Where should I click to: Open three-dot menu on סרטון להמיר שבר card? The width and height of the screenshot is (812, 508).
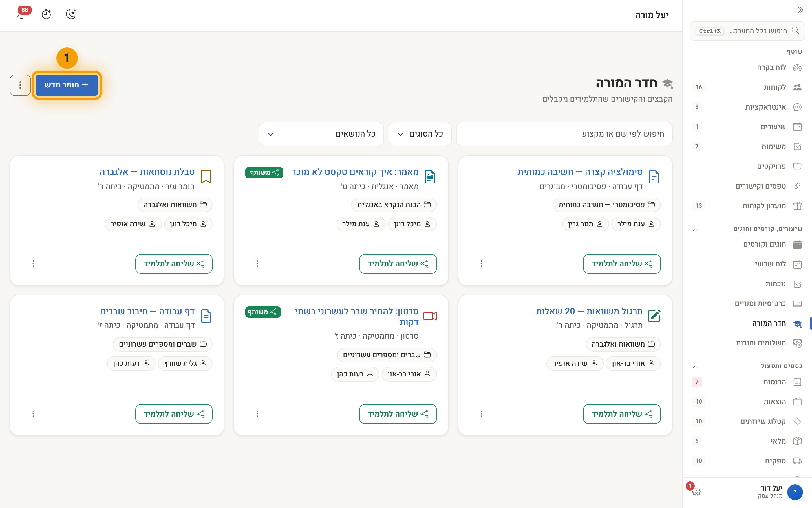[257, 413]
